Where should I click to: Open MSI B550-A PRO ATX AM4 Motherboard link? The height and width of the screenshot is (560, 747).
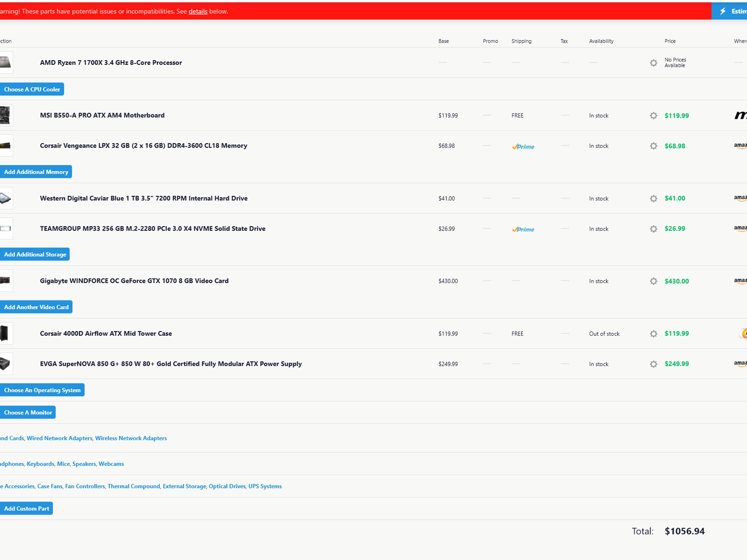coord(102,115)
